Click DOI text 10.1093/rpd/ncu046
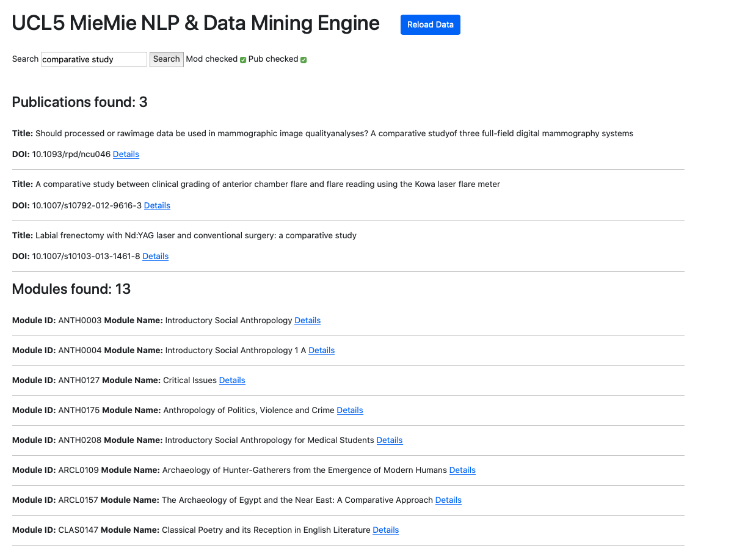The image size is (756, 556). pyautogui.click(x=71, y=154)
